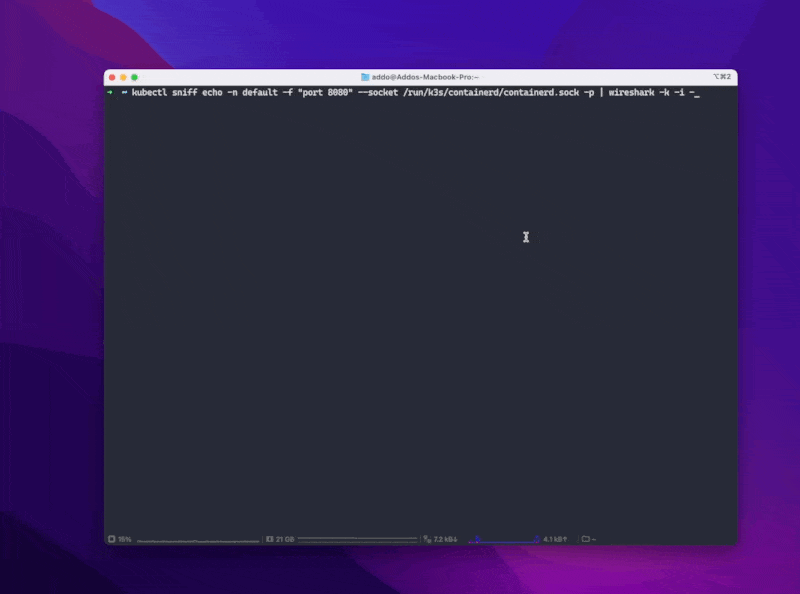Click the green prompt arrow

pyautogui.click(x=110, y=92)
